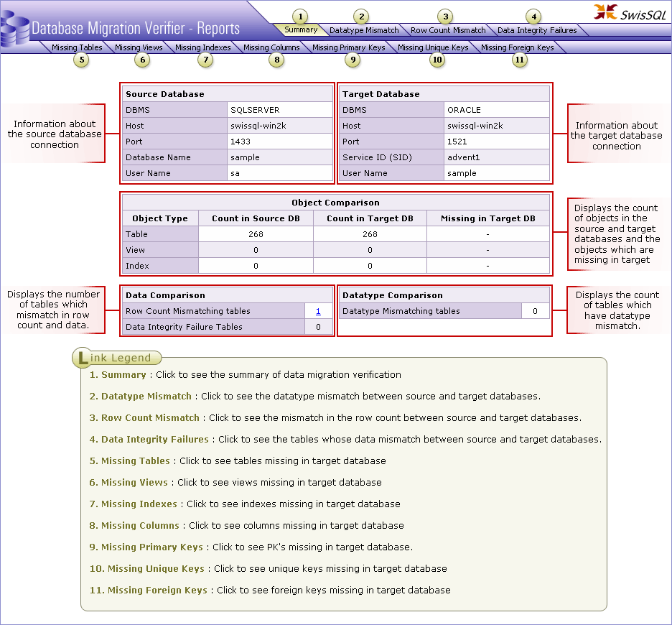Click 'Count in Source DB' column header
This screenshot has width=672, height=625.
(x=256, y=218)
